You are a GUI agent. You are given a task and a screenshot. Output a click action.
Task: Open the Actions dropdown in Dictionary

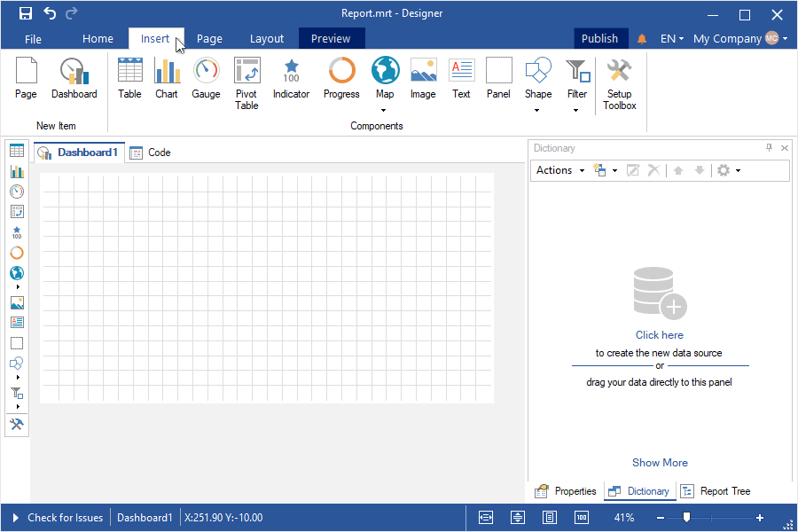(560, 170)
